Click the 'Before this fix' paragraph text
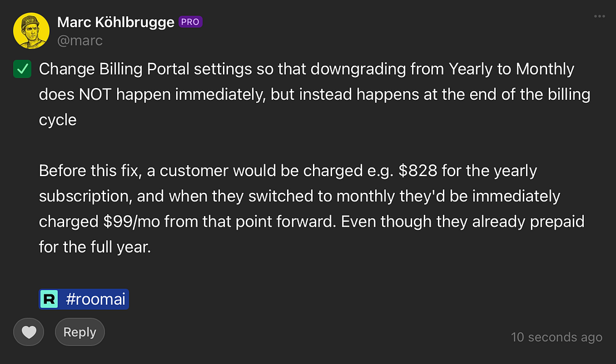 point(312,209)
